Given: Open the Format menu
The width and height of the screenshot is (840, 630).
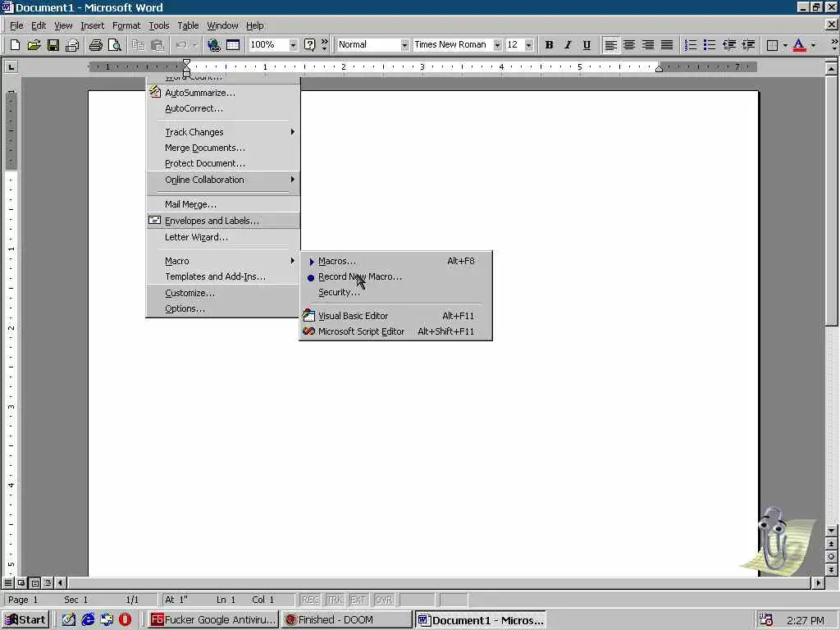Looking at the screenshot, I should click(126, 25).
